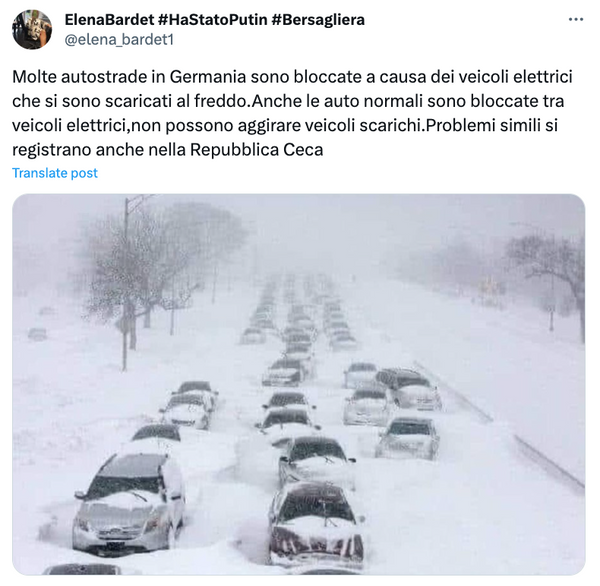The image size is (600, 586).
Task: Click the partially visible car at photo's bottom-left
Action: [82, 570]
